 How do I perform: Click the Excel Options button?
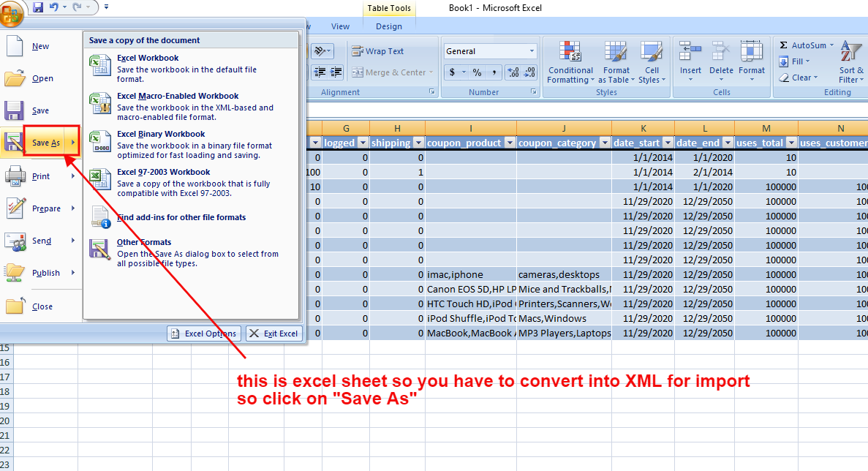pos(204,334)
